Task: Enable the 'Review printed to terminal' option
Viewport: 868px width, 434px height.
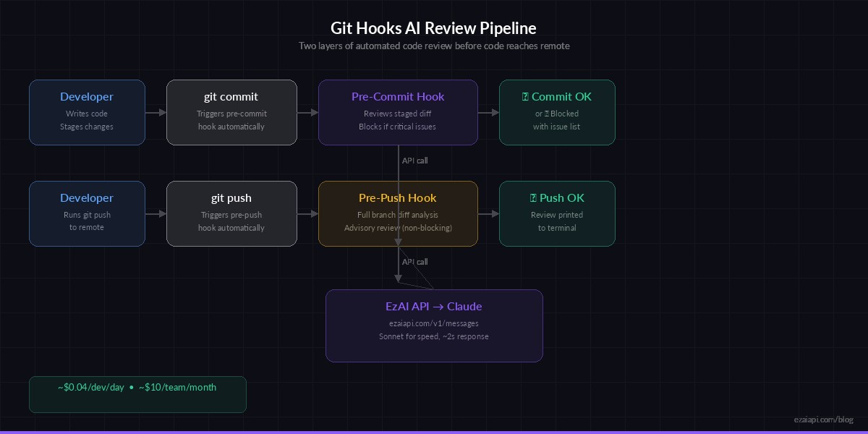Action: 557,221
